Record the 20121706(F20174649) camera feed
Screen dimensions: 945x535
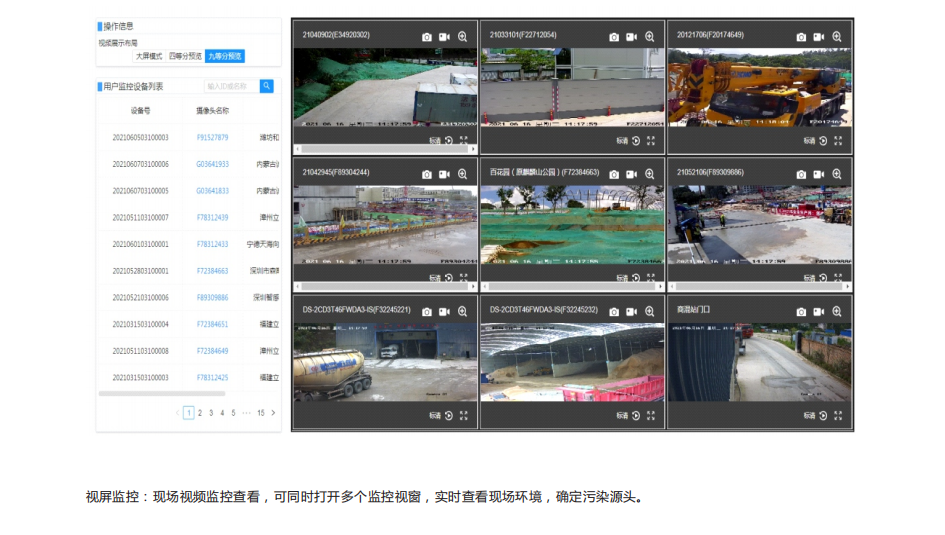coord(818,37)
